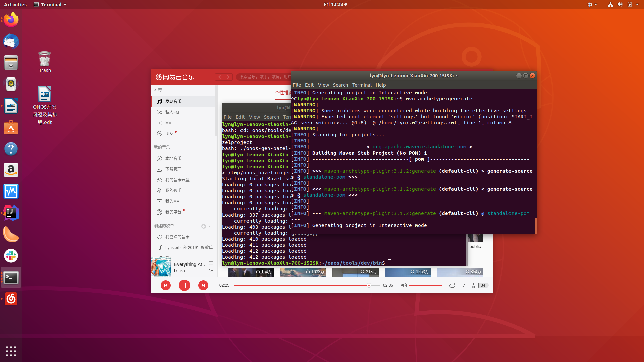Add a new playlist with plus icon
Viewport: 644px width, 362px height.
click(x=203, y=226)
